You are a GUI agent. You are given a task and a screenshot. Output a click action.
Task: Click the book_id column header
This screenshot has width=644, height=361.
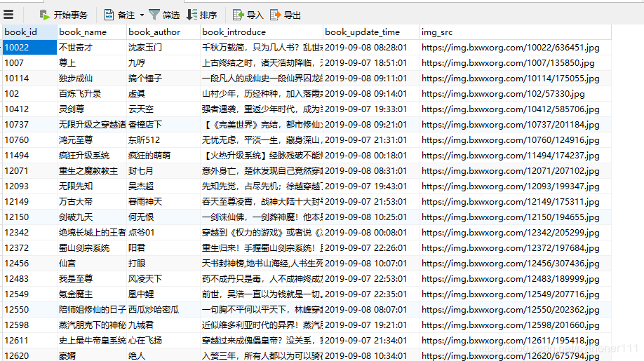29,32
